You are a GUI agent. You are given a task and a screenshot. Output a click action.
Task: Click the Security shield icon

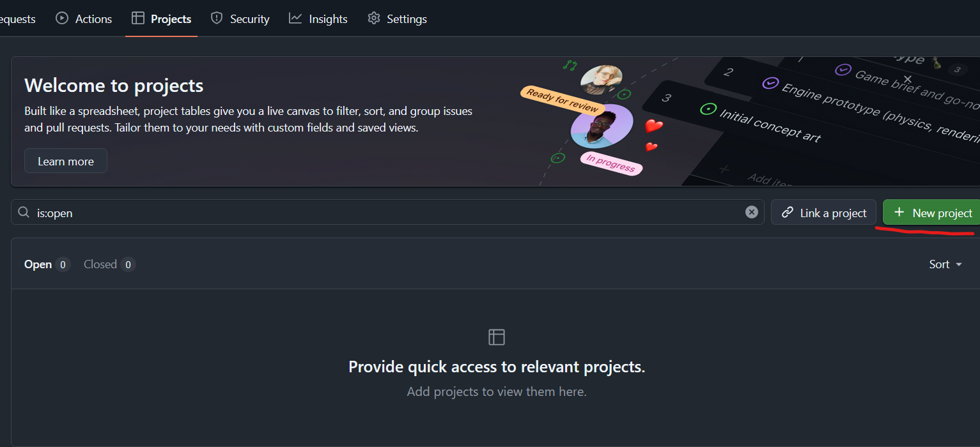217,19
